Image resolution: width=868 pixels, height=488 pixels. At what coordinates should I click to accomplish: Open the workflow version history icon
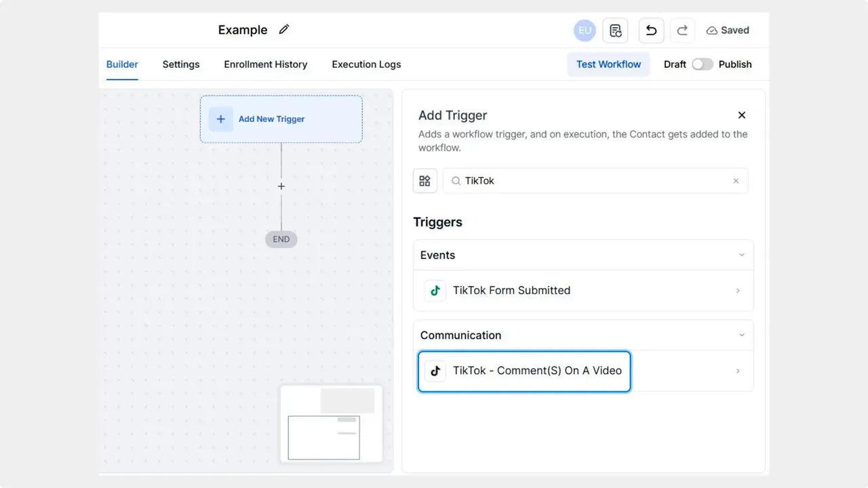615,30
